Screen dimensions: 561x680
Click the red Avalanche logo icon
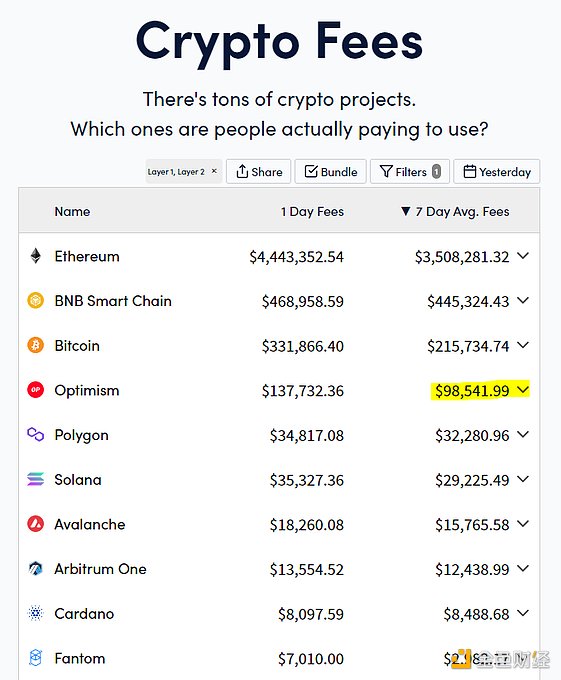[36, 524]
